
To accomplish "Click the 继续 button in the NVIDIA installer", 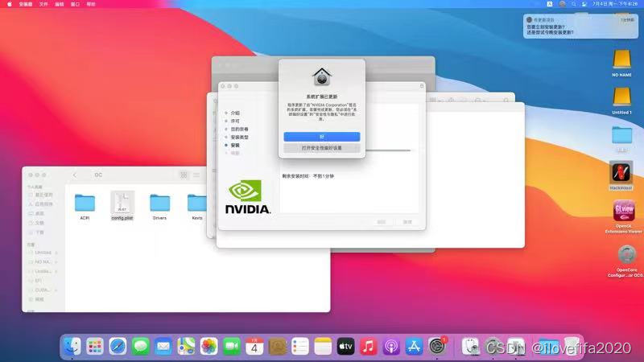I will click(x=407, y=222).
